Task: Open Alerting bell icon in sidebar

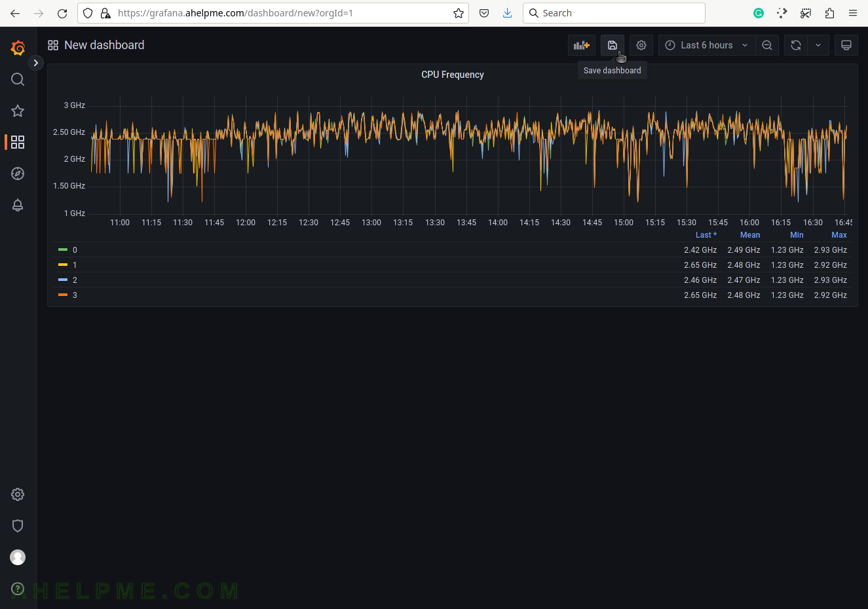Action: coord(18,205)
